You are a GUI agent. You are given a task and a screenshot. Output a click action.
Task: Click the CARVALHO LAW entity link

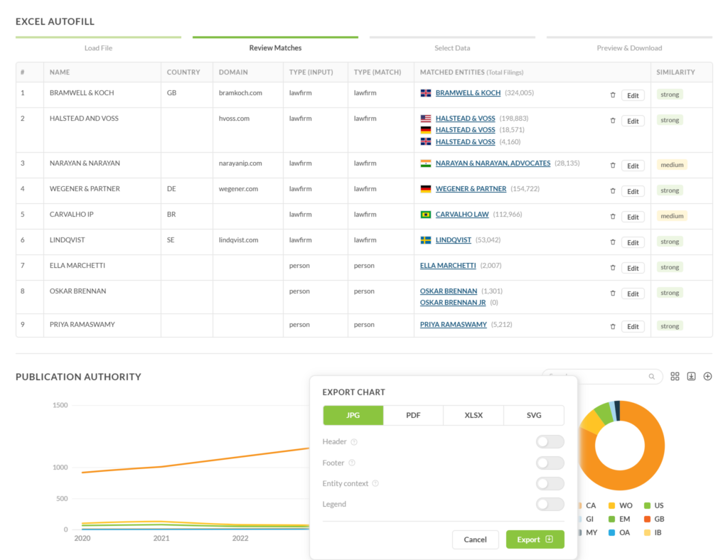[x=462, y=215]
